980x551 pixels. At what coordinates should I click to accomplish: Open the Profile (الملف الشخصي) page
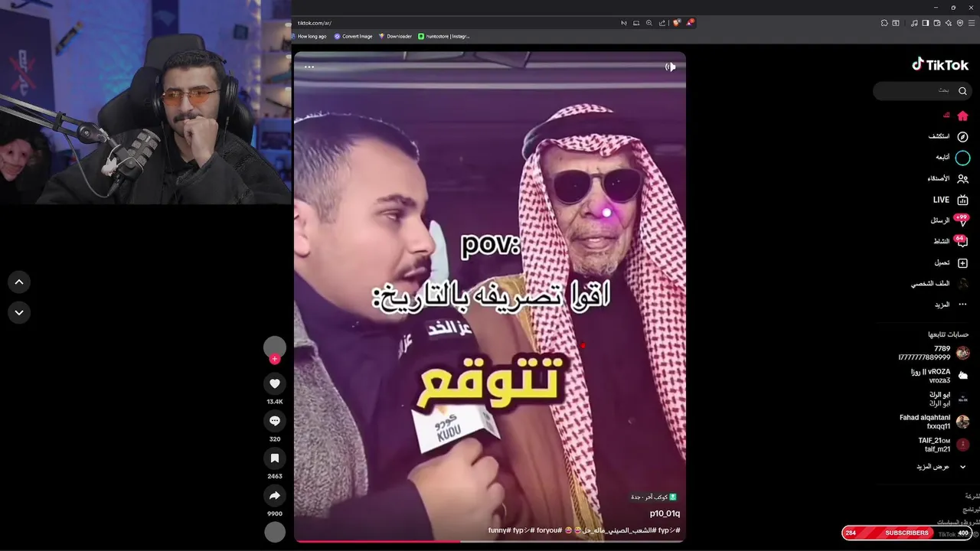(x=939, y=283)
